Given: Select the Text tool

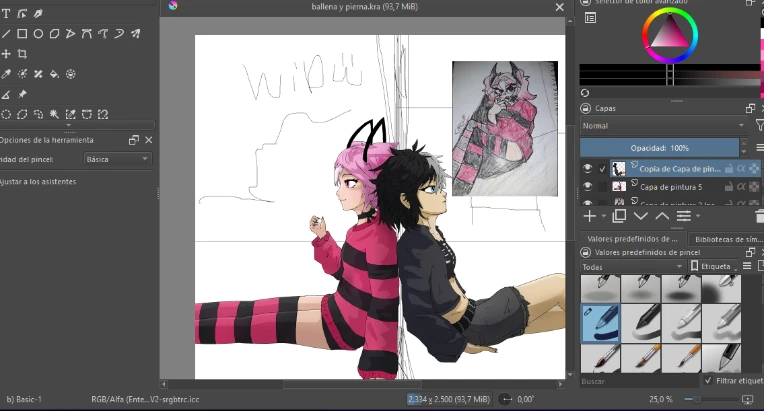Looking at the screenshot, I should click(6, 14).
